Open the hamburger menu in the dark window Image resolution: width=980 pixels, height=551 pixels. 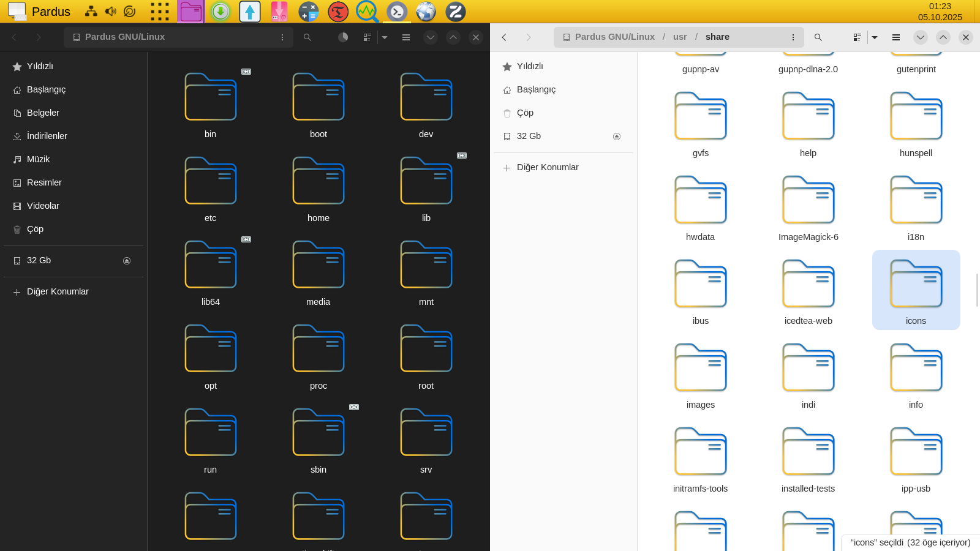pyautogui.click(x=405, y=37)
